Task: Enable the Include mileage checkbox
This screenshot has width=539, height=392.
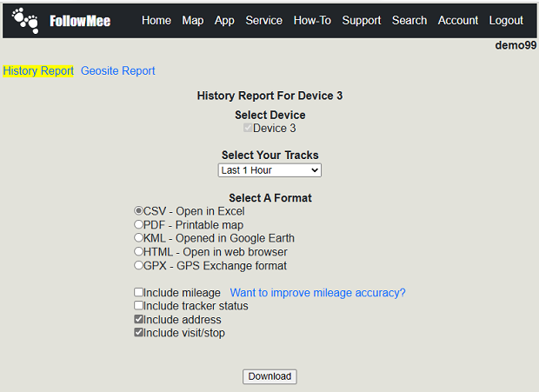Action: (x=138, y=292)
